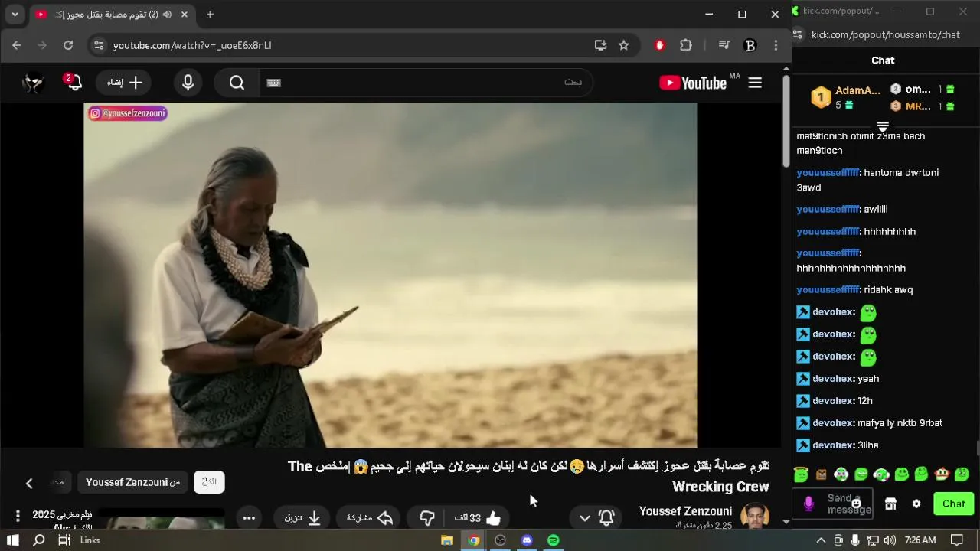Click the 'إنشاء' create button
The width and height of the screenshot is (980, 551).
125,83
